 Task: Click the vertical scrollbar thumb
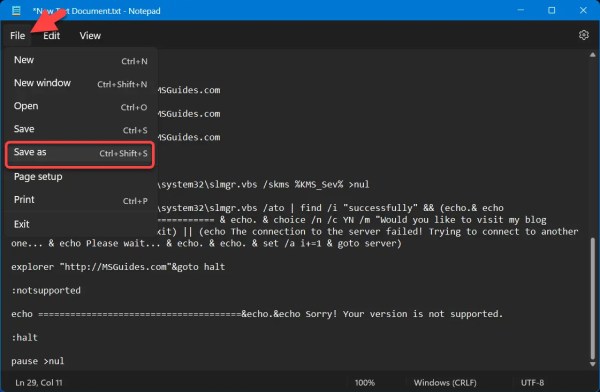[593, 299]
